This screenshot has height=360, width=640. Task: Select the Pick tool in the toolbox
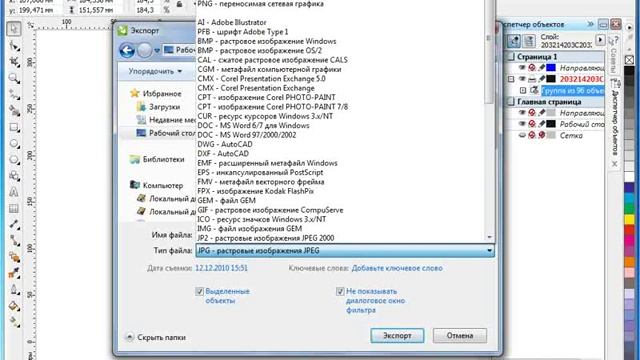pos(14,29)
